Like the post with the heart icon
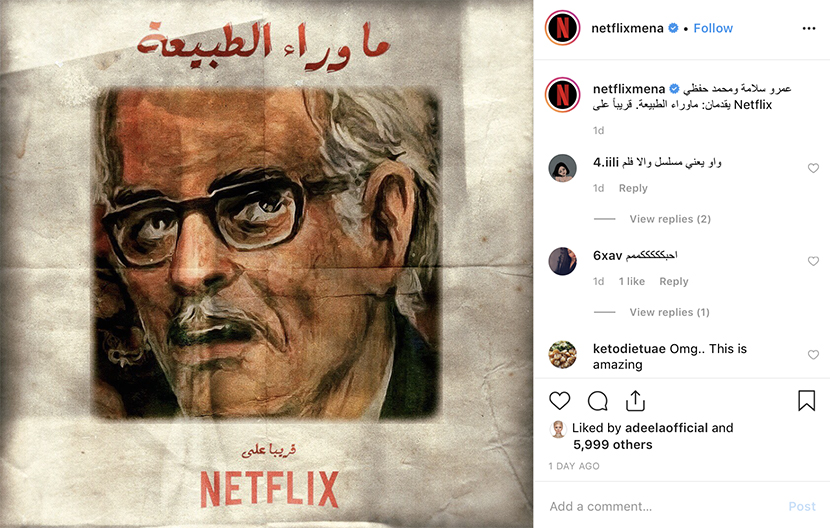 [560, 401]
